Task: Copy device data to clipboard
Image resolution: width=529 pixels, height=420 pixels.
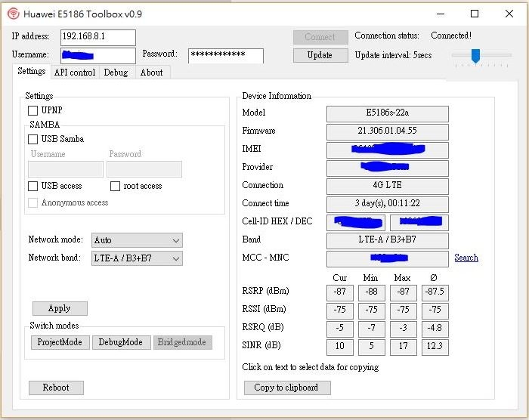Action: pyautogui.click(x=287, y=388)
